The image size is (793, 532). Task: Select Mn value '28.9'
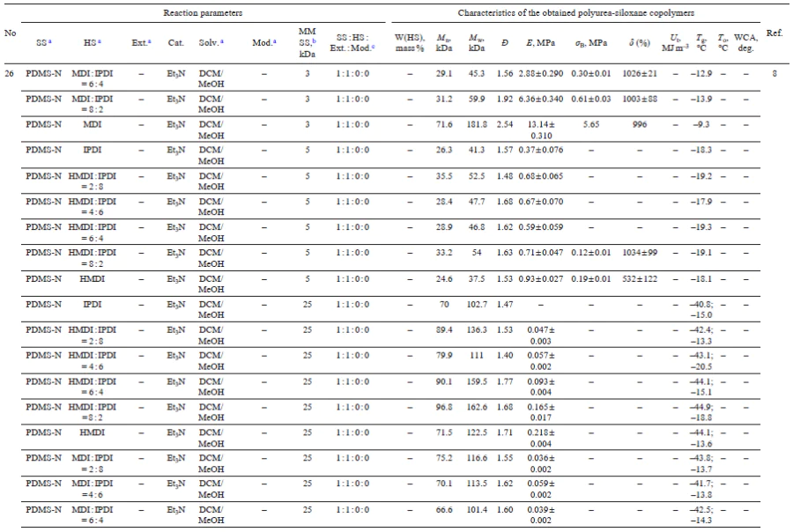(x=444, y=227)
